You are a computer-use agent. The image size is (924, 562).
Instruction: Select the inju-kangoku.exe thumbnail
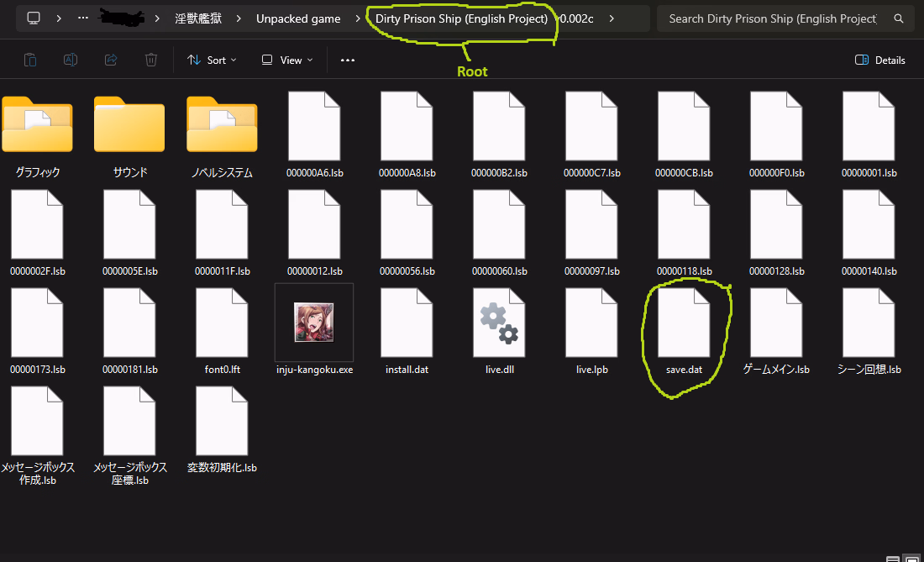(x=314, y=323)
